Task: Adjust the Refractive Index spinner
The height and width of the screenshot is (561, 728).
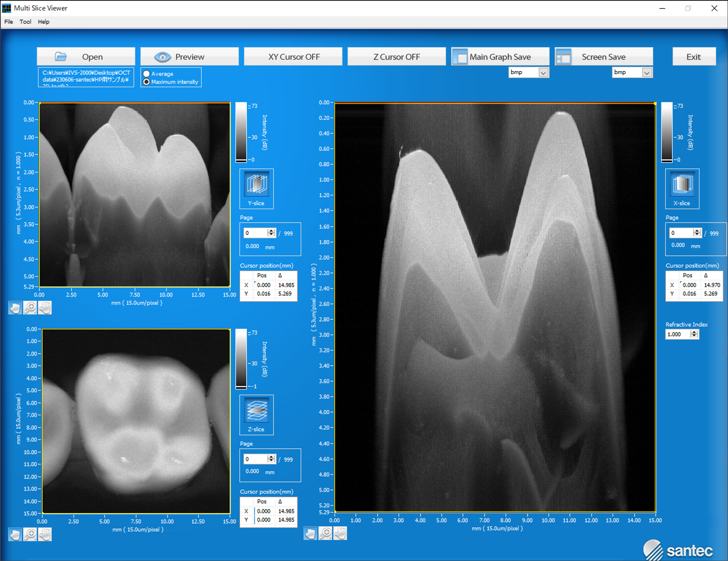Action: click(694, 334)
